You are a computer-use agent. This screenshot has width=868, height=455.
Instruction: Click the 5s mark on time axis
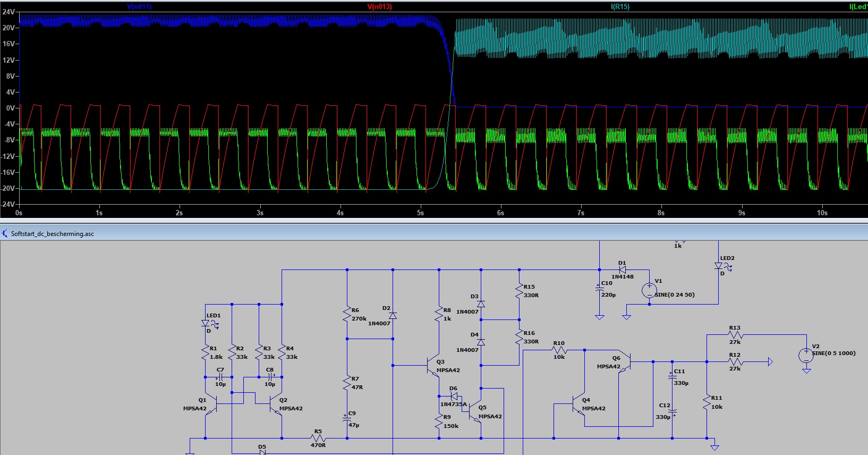point(420,213)
